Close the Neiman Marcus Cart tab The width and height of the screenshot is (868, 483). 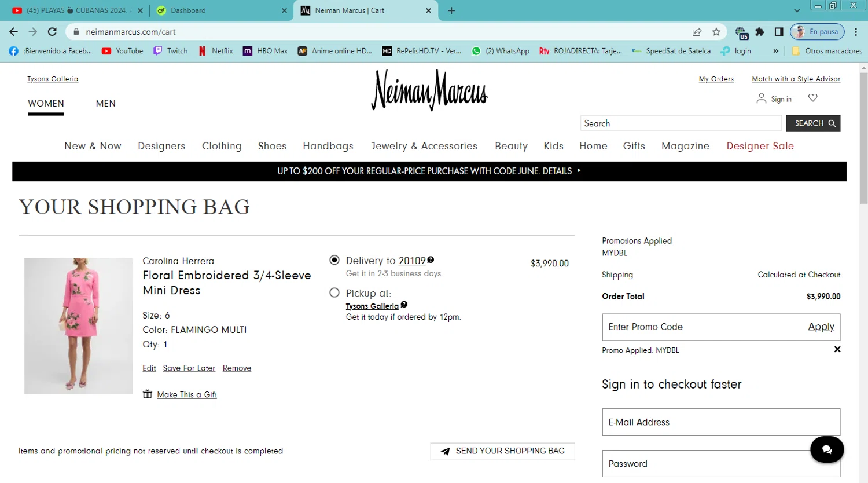tap(428, 10)
